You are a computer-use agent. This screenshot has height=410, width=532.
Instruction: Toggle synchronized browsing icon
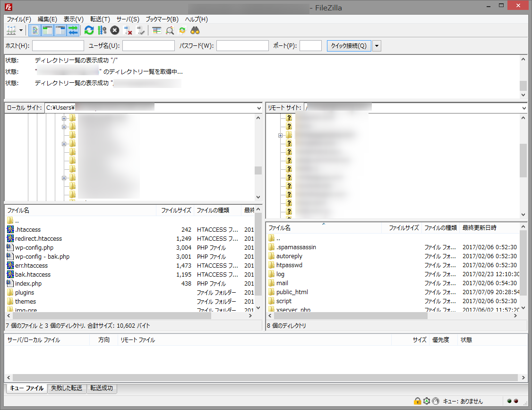coord(182,31)
